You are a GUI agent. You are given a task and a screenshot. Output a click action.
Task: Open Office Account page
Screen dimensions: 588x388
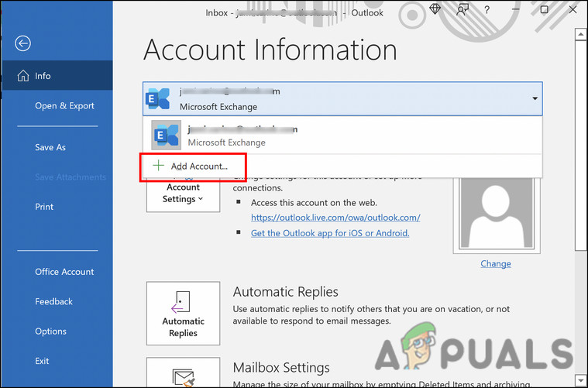click(x=64, y=272)
